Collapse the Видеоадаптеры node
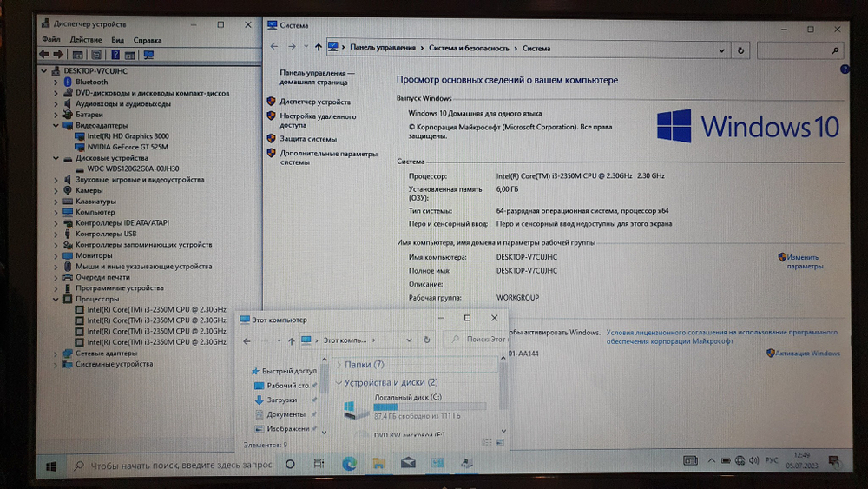This screenshot has height=489, width=868. tap(56, 126)
